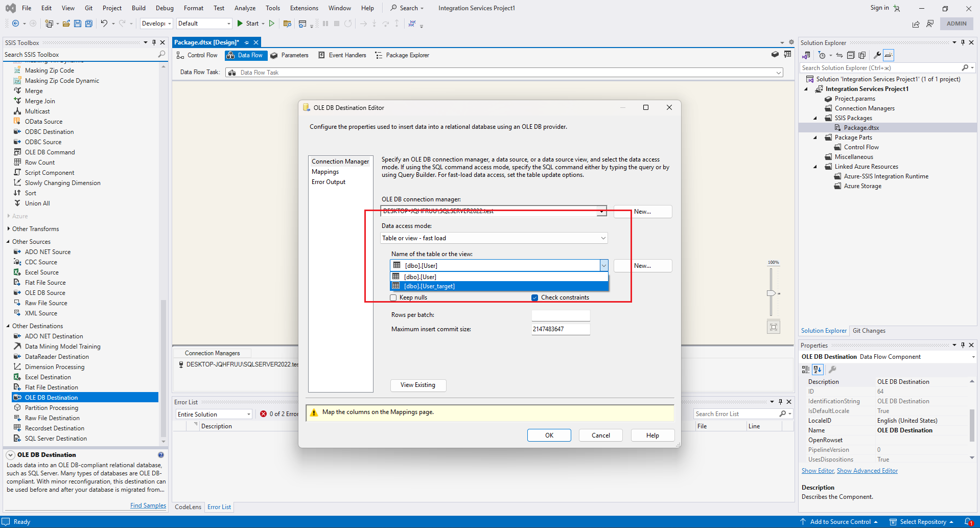
Task: Pick the OData Source toolbox item
Action: click(x=43, y=122)
